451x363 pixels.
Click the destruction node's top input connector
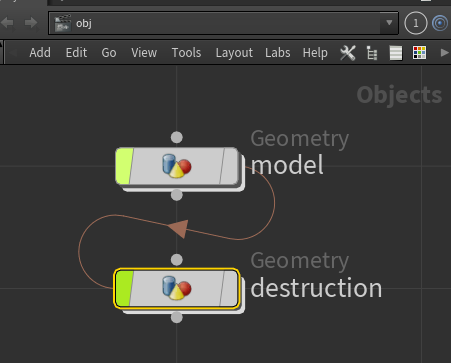[x=177, y=260]
